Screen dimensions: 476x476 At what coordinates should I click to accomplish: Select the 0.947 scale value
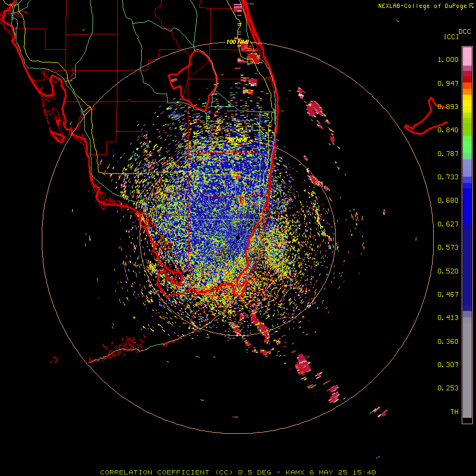tap(448, 83)
